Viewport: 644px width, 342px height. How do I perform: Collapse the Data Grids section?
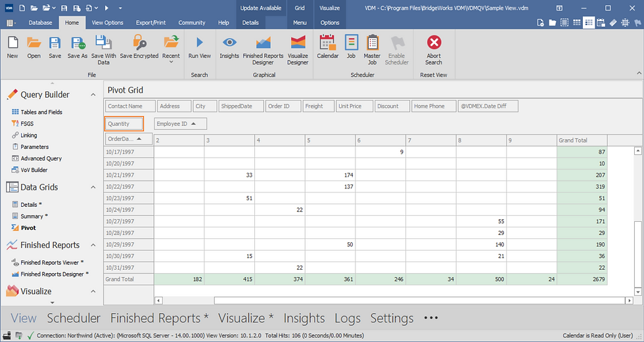click(x=93, y=187)
